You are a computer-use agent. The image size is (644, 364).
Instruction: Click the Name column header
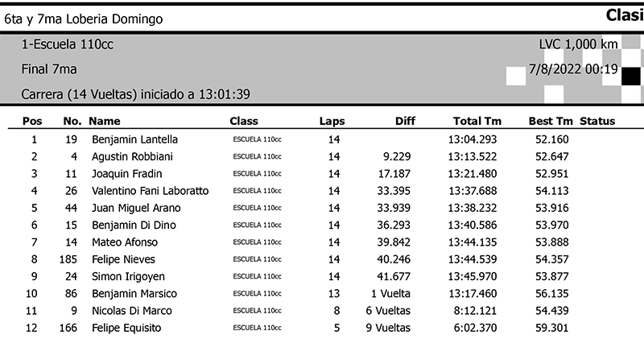[x=105, y=121]
